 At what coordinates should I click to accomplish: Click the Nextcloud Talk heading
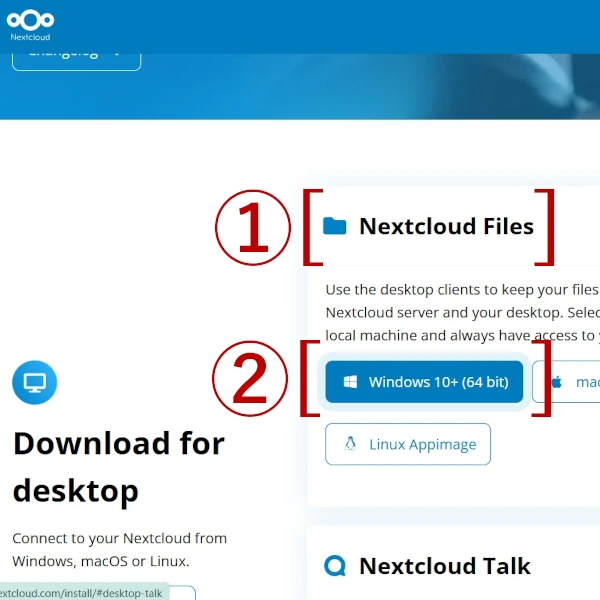point(445,566)
